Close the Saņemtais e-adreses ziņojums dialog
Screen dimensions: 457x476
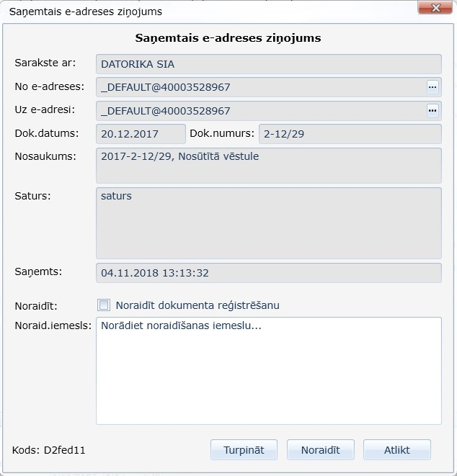pos(435,9)
